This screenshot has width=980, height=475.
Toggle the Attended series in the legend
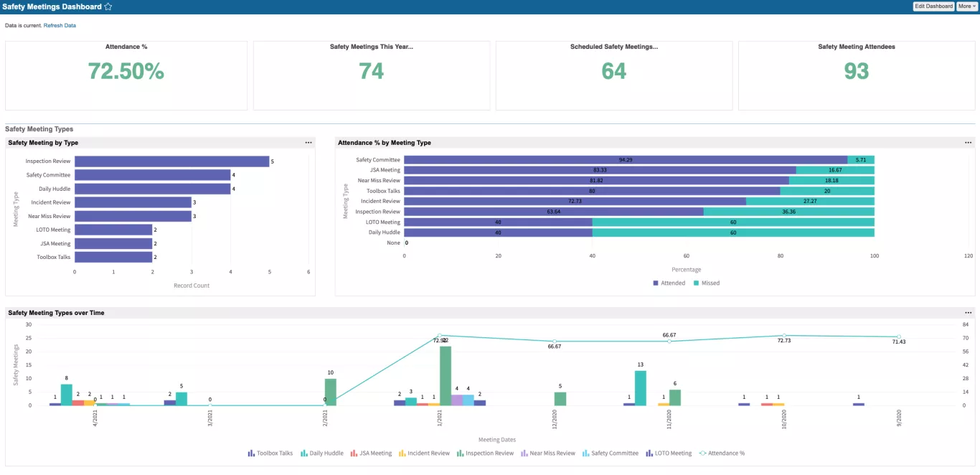pos(669,283)
